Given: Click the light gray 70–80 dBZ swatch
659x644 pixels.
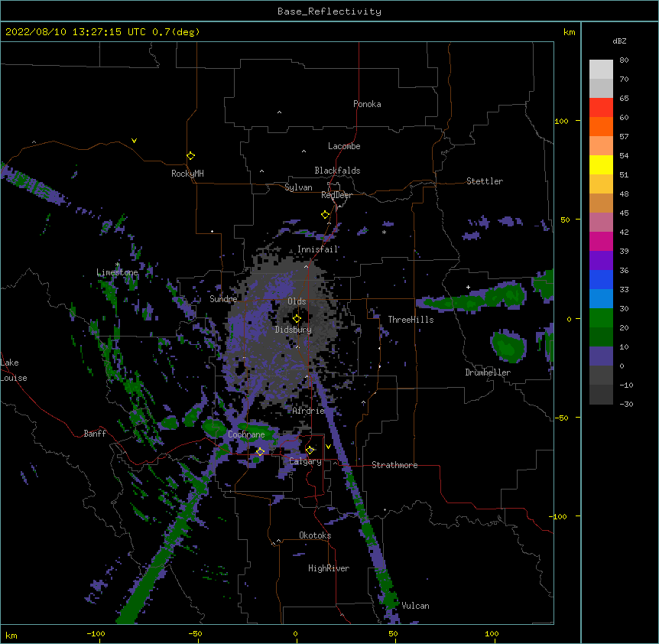Looking at the screenshot, I should pyautogui.click(x=601, y=70).
